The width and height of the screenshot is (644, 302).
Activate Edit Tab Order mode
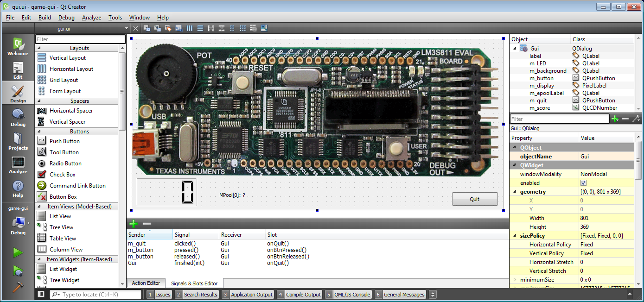click(179, 28)
